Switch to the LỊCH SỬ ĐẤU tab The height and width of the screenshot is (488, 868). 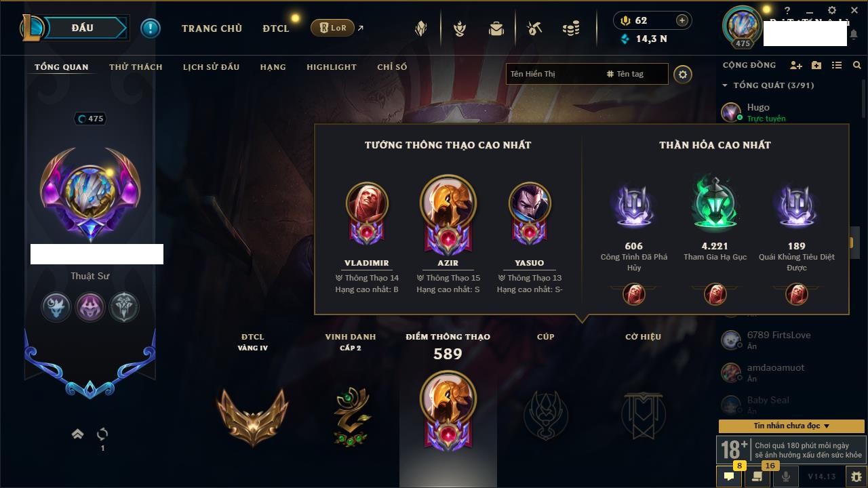(x=211, y=67)
